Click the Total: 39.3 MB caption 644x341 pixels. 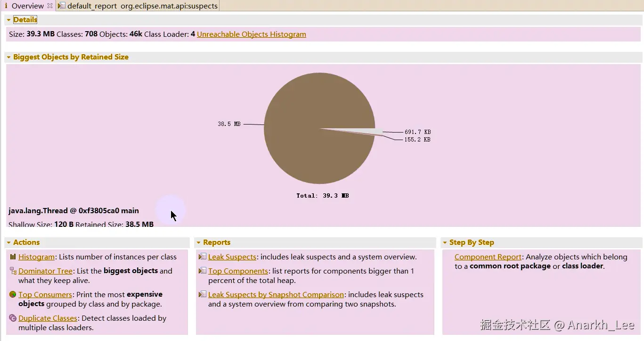323,196
